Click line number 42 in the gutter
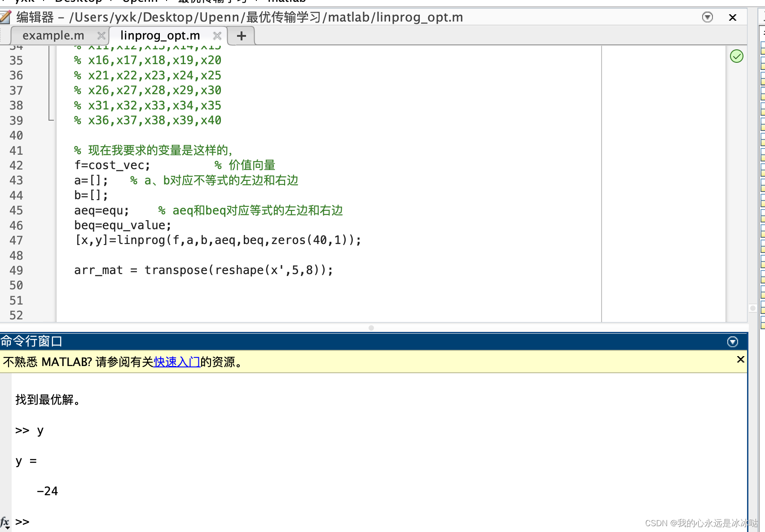 [16, 166]
